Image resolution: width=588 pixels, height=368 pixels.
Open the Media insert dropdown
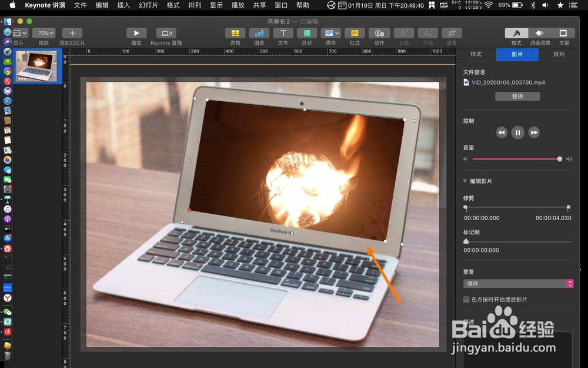330,33
